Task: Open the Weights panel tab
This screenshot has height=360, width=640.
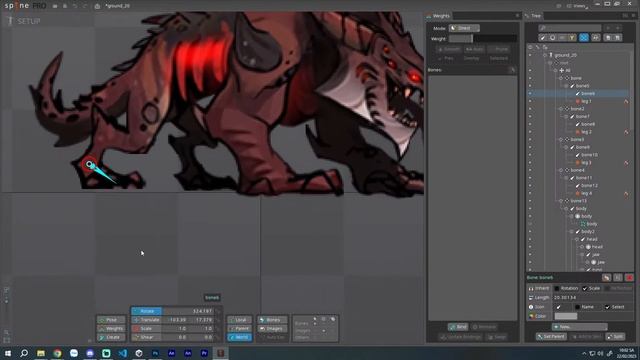Action: (439, 16)
